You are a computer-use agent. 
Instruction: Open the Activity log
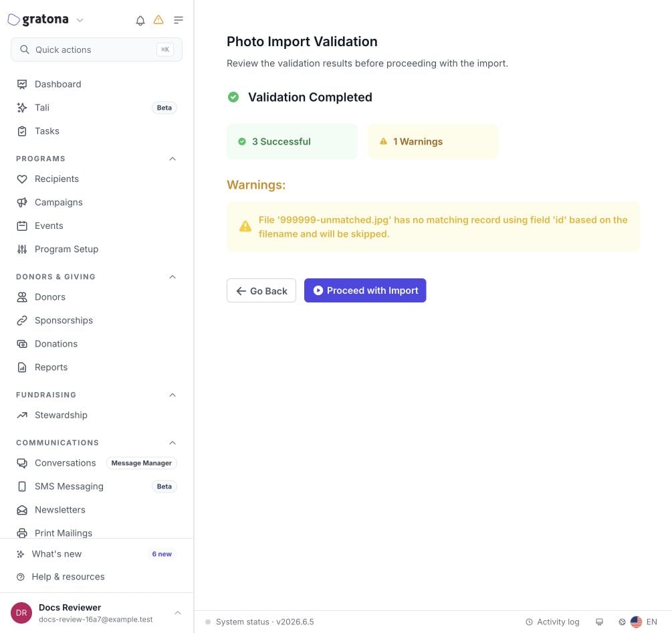552,622
